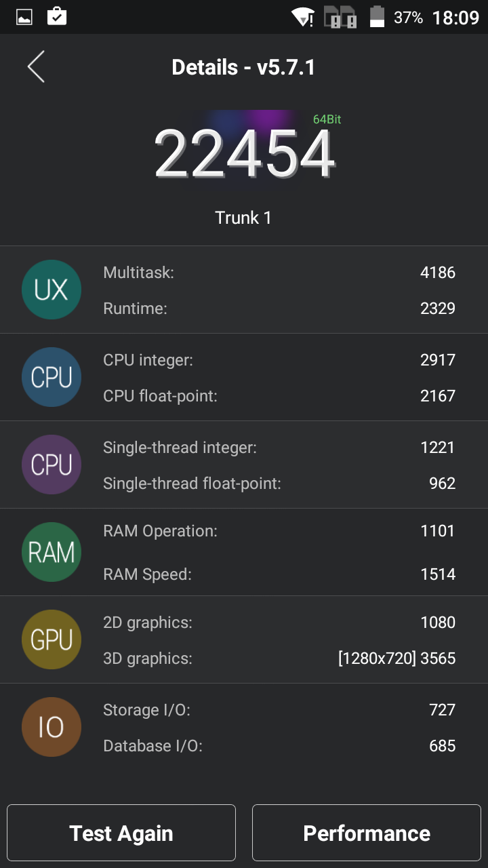
Task: Tap the Storage I/O score row
Action: coord(279,710)
